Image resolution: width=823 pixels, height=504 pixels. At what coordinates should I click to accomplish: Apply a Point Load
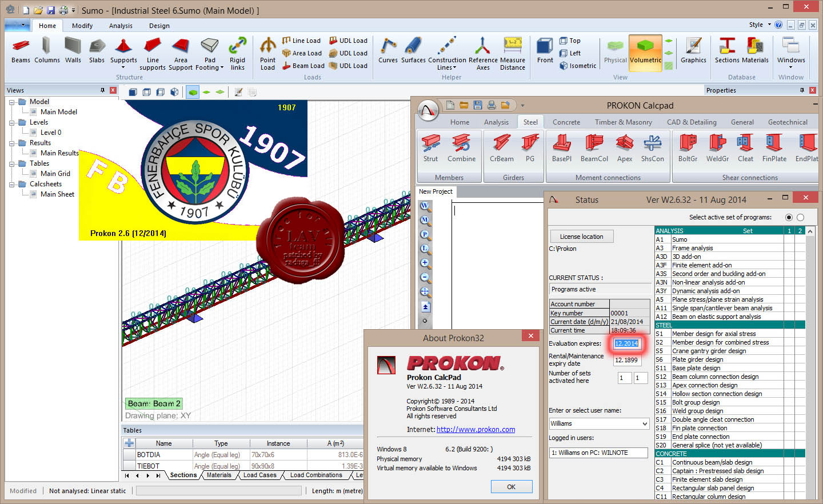(x=267, y=54)
